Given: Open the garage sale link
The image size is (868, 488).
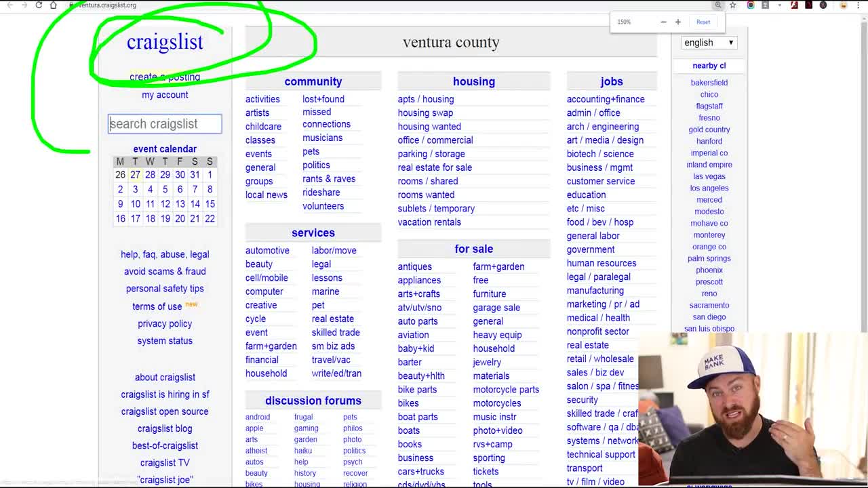Looking at the screenshot, I should tap(496, 308).
